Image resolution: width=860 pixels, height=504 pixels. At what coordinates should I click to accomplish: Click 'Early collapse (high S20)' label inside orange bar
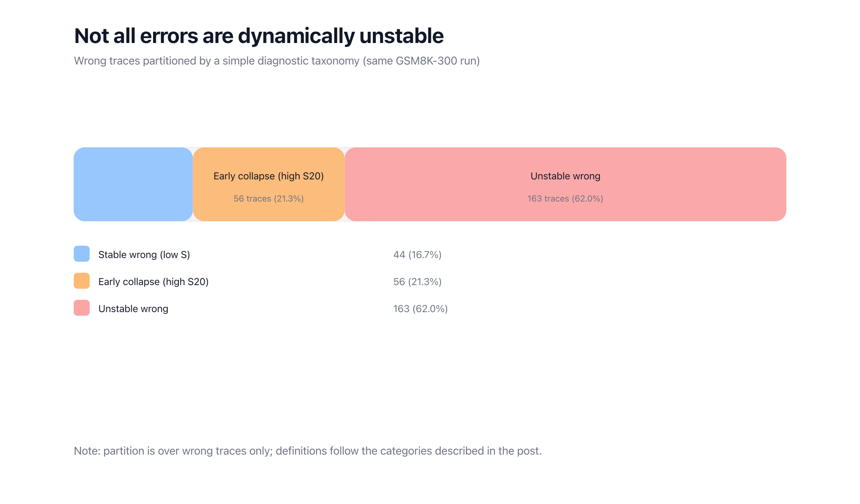click(x=268, y=176)
